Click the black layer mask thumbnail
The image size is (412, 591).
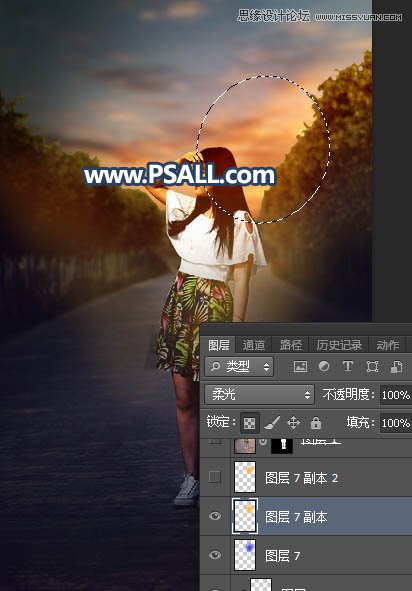(x=282, y=446)
